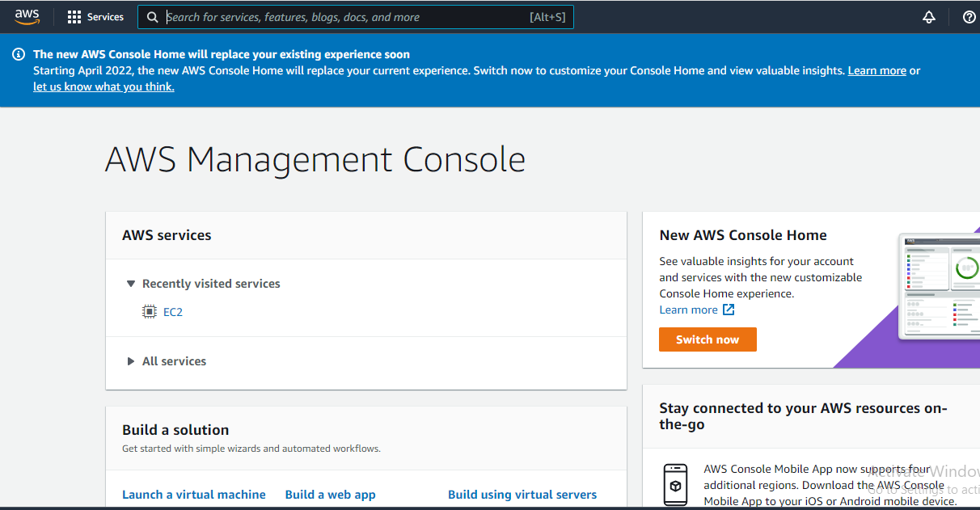Click the Switch now button
Screen dimensions: 980x510
[708, 339]
